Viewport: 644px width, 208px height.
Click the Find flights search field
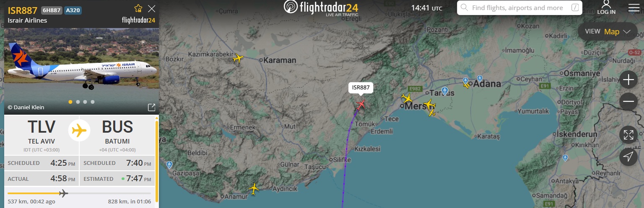click(x=519, y=8)
